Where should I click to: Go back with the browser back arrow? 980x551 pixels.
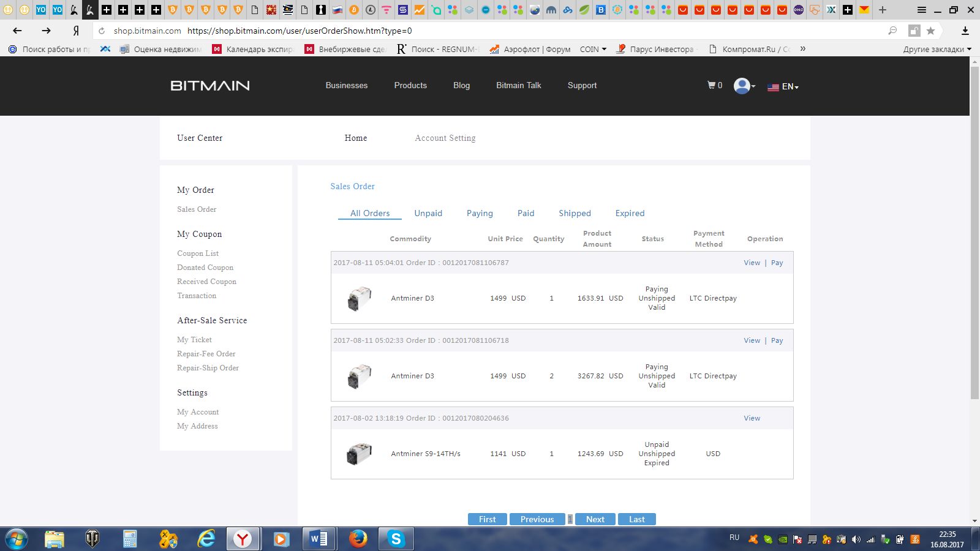click(x=17, y=31)
